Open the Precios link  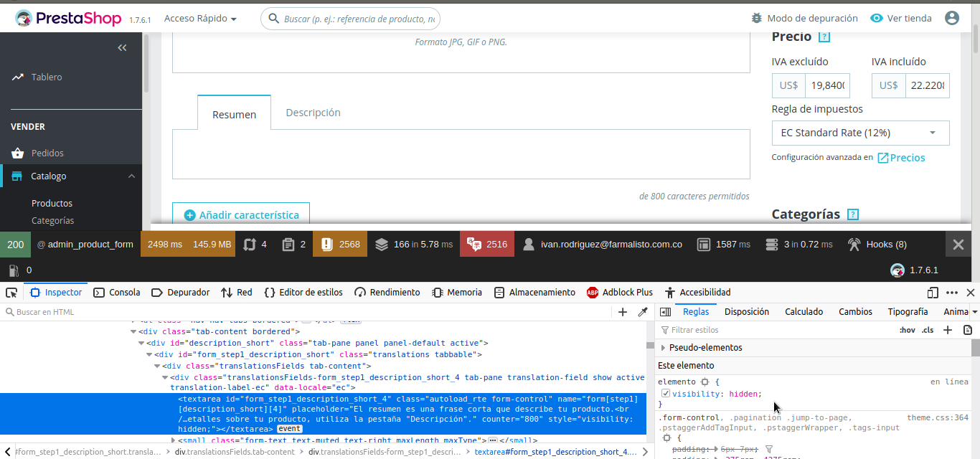tap(908, 158)
